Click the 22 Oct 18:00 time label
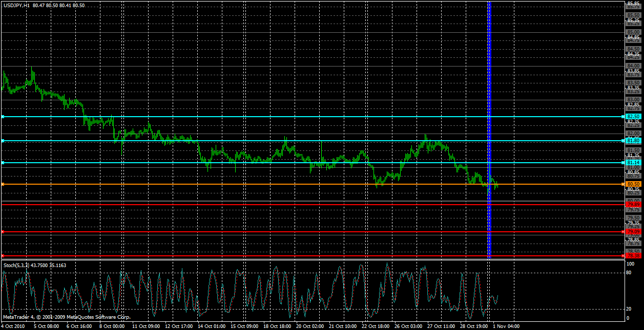644x330 pixels. click(x=376, y=325)
